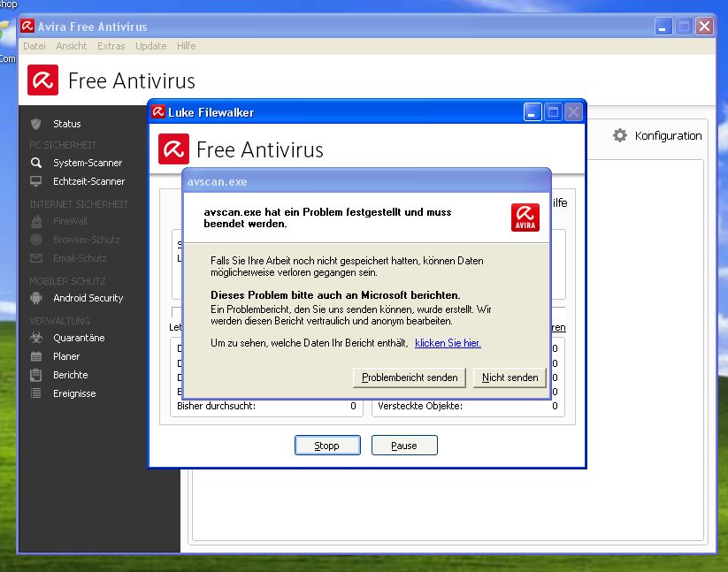Click the Quarantäne biohazard icon
This screenshot has height=572, width=728.
[x=35, y=338]
